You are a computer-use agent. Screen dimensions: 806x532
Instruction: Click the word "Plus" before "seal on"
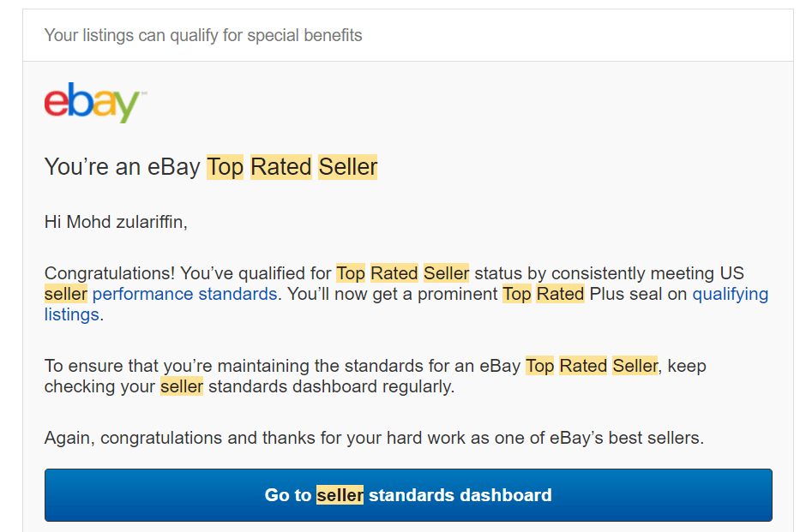click(x=608, y=294)
